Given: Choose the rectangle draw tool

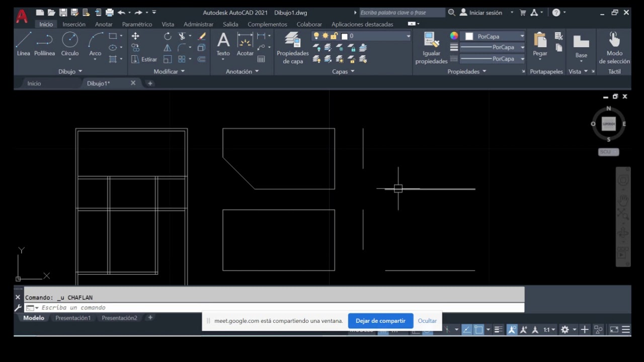Looking at the screenshot, I should (113, 36).
